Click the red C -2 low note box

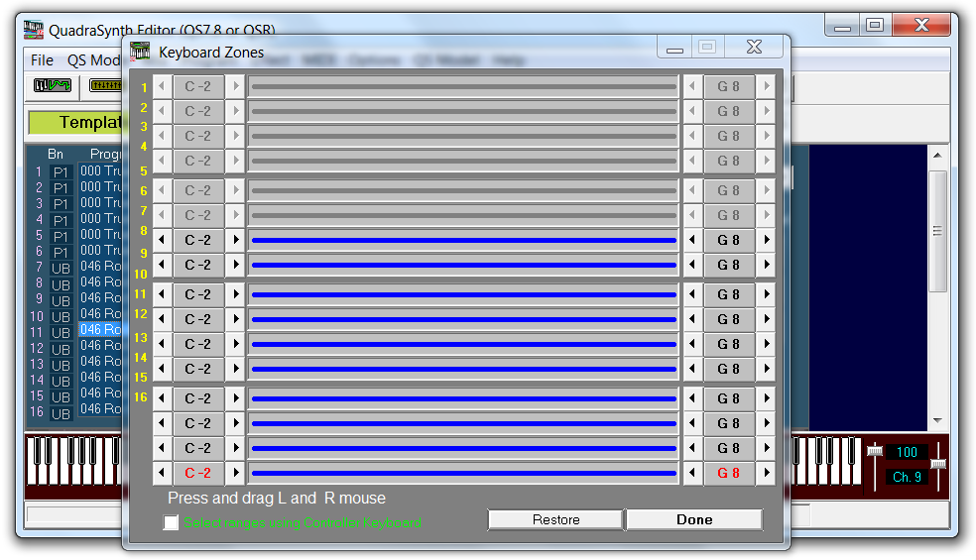(x=198, y=473)
